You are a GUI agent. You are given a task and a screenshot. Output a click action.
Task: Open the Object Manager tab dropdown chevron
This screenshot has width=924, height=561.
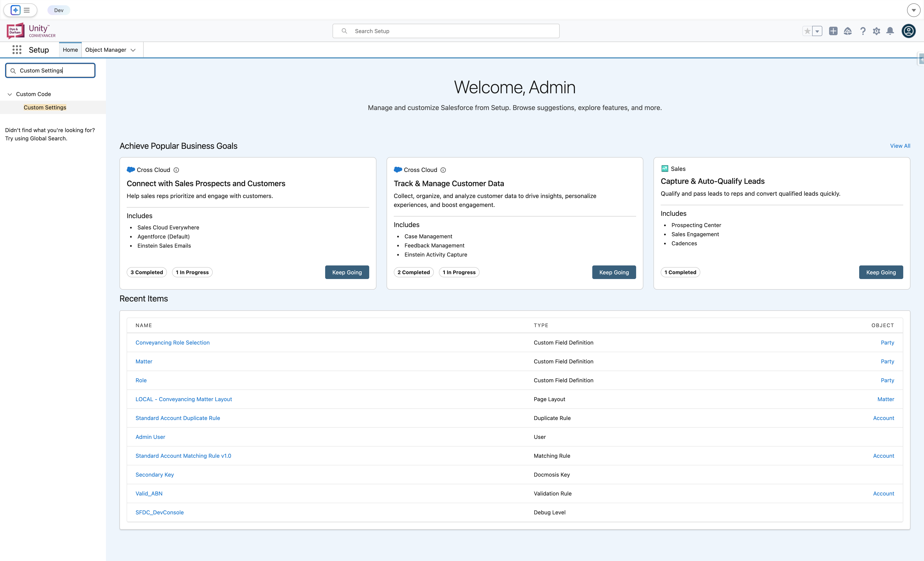pos(133,50)
